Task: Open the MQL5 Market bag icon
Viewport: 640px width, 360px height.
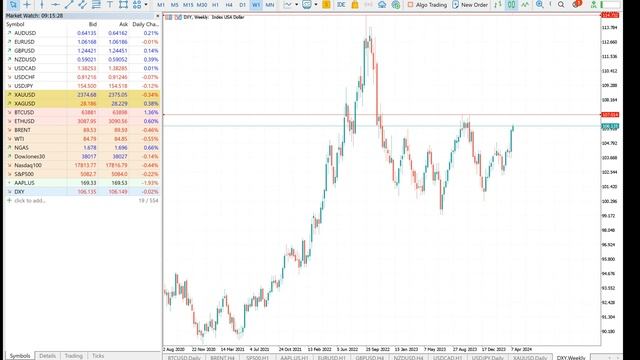Action: pos(355,4)
